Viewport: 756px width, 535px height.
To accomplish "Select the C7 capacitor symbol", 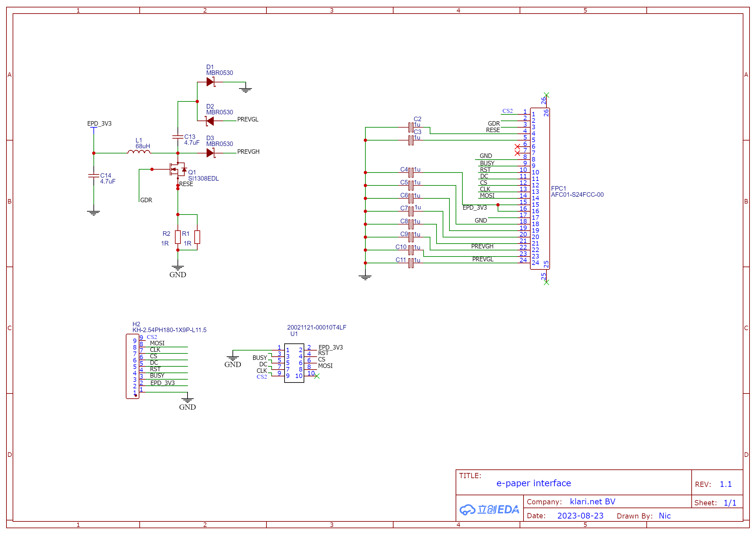I will coord(411,212).
